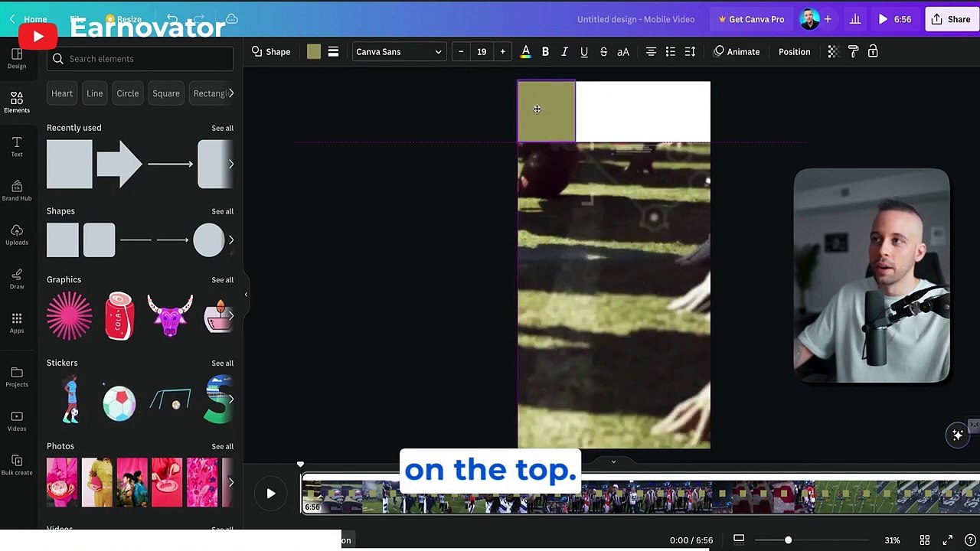
Task: Open the border style options
Action: click(333, 52)
